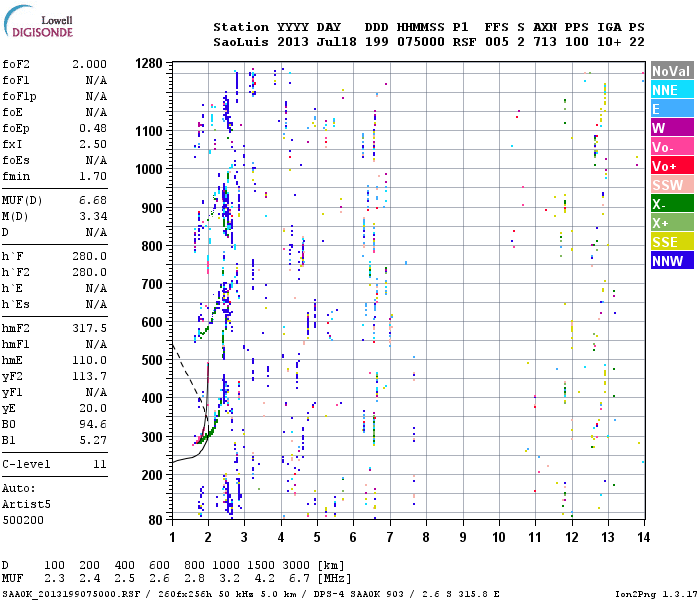Click the RSF value under P1
Image resolution: width=700 pixels, height=600 pixels.
click(464, 42)
